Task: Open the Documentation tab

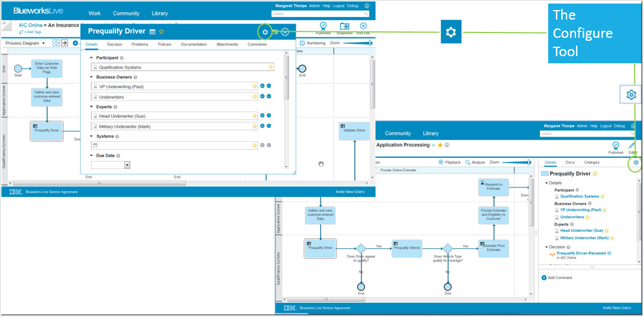Action: coord(194,44)
